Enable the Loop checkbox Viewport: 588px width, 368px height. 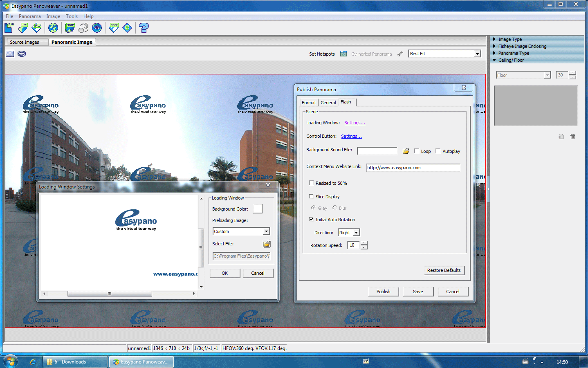[417, 151]
